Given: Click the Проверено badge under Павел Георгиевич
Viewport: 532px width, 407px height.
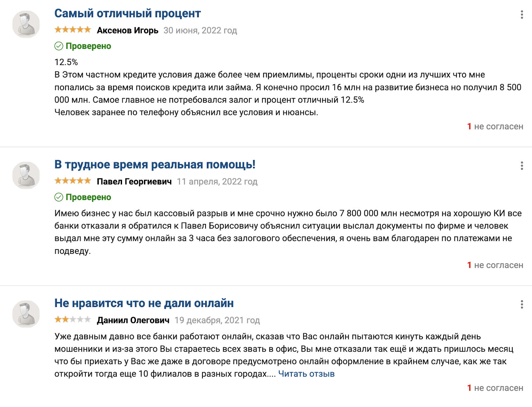Looking at the screenshot, I should click(x=83, y=197).
